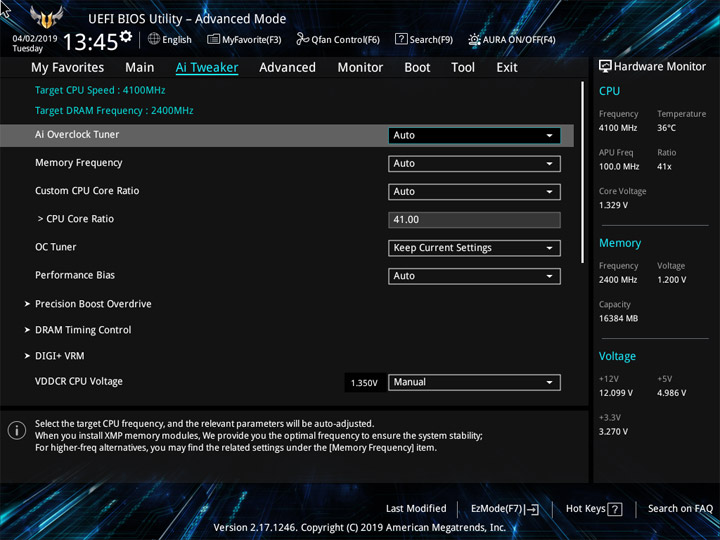Image resolution: width=720 pixels, height=540 pixels.
Task: Click the CPU ratio 41x value
Action: coord(664,167)
